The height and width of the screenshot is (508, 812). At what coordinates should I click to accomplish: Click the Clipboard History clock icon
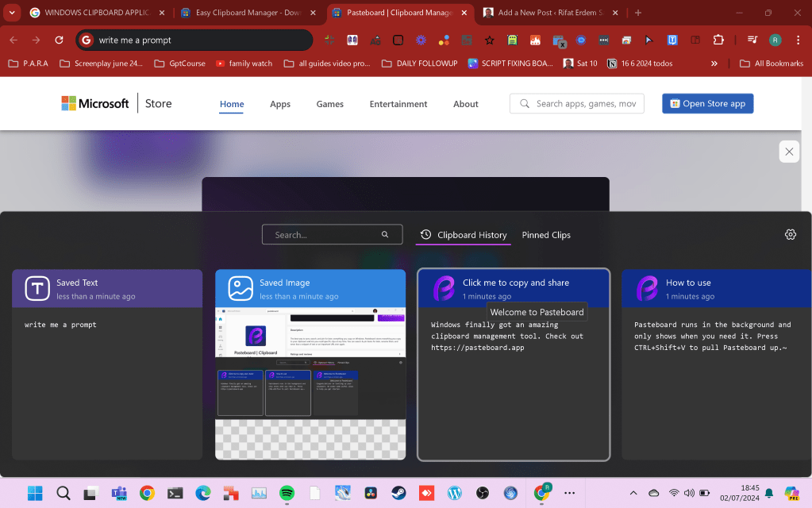[x=425, y=235]
